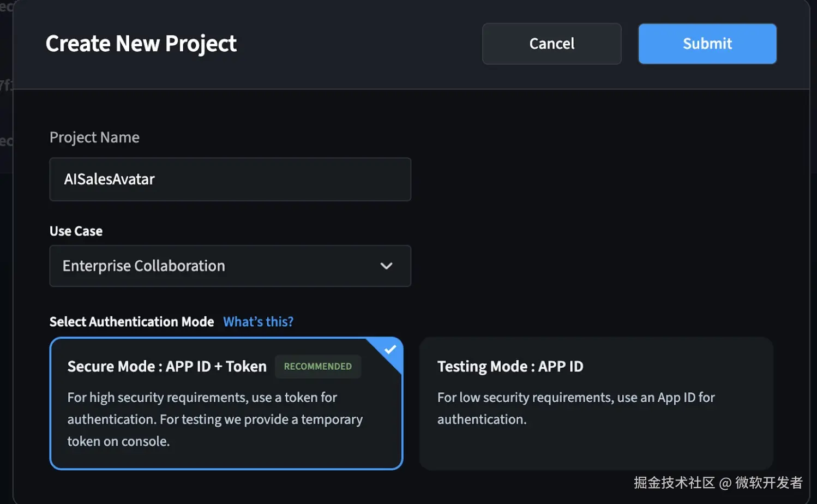This screenshot has width=817, height=504.
Task: Click the blue Submit button
Action: pos(707,44)
